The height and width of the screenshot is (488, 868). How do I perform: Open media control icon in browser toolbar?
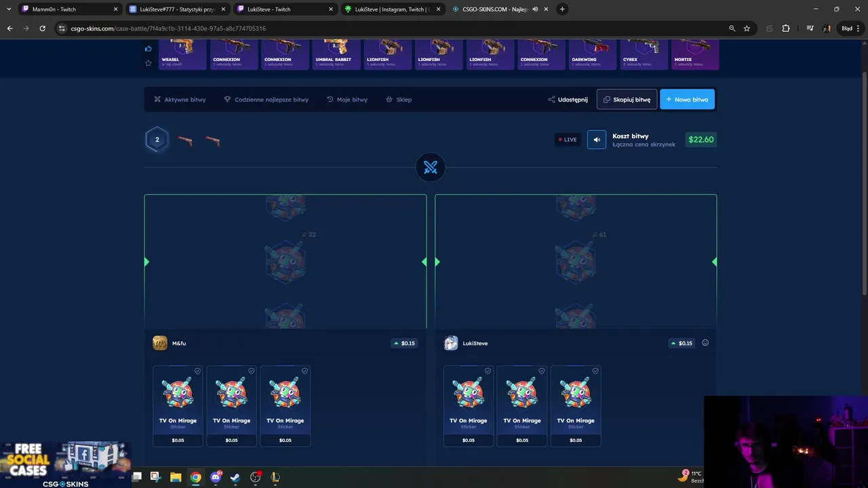click(x=810, y=28)
